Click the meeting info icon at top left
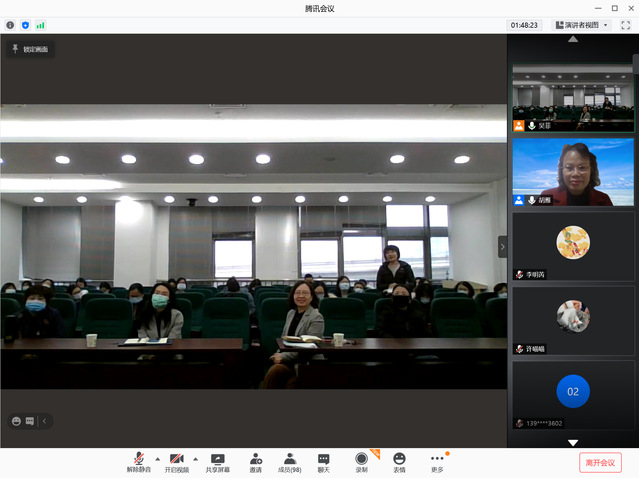Screen dimensions: 639x478 click(10, 25)
